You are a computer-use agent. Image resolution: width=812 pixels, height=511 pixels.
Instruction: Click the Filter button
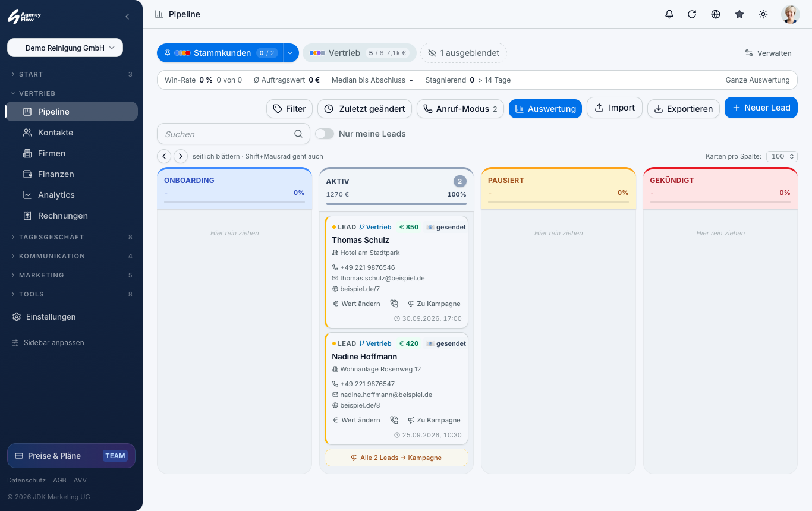[x=289, y=109]
